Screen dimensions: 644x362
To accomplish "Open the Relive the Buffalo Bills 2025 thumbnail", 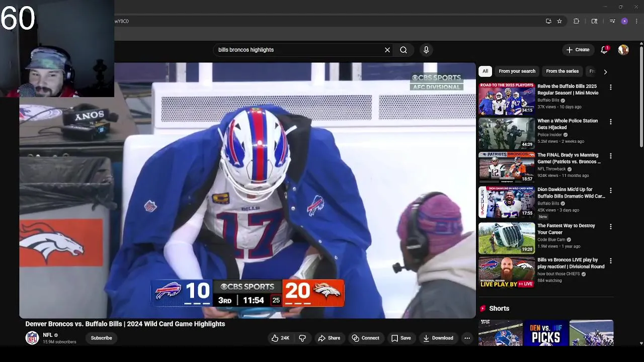I will 507,99.
